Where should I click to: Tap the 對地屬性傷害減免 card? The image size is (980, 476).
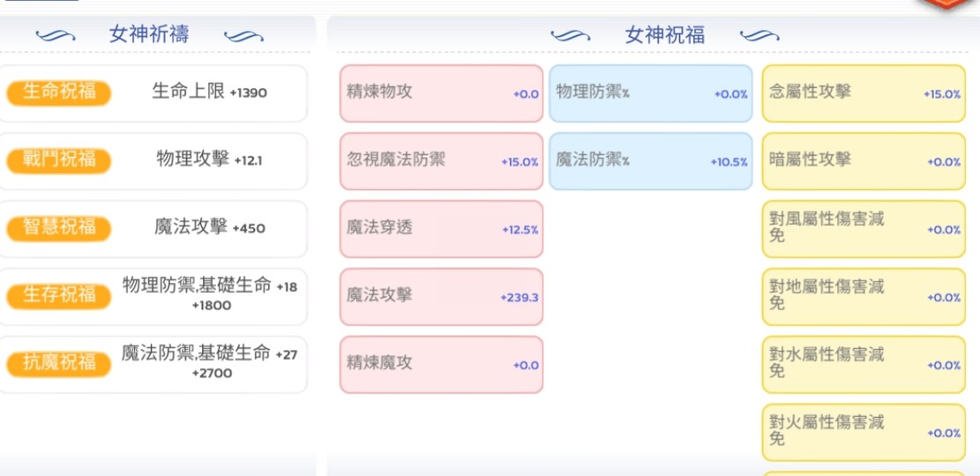tap(864, 297)
